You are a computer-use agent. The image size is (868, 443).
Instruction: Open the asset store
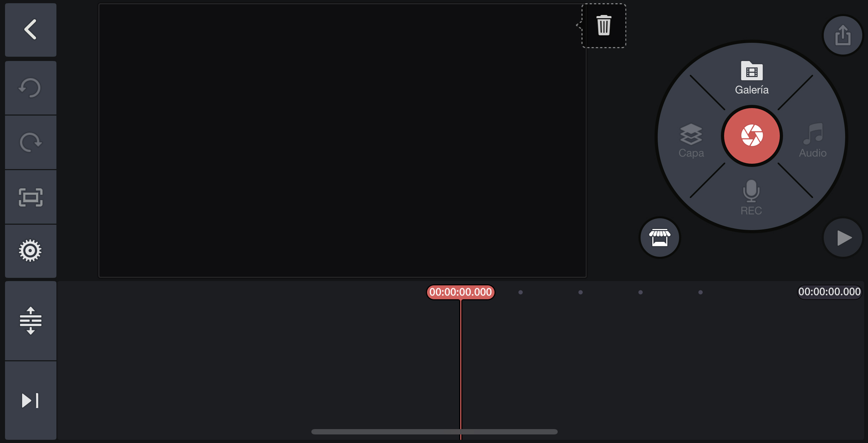(x=660, y=238)
